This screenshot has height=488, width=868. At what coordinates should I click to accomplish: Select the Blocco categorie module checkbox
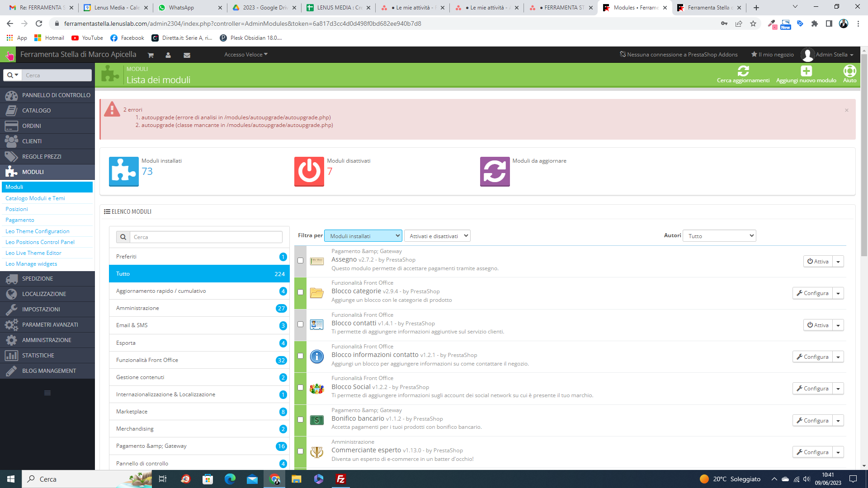click(x=300, y=292)
